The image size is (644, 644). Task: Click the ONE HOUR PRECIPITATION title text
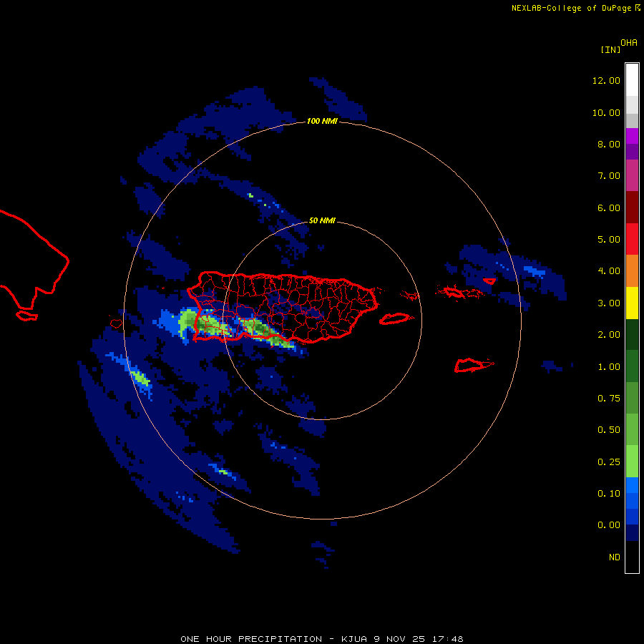tap(251, 639)
